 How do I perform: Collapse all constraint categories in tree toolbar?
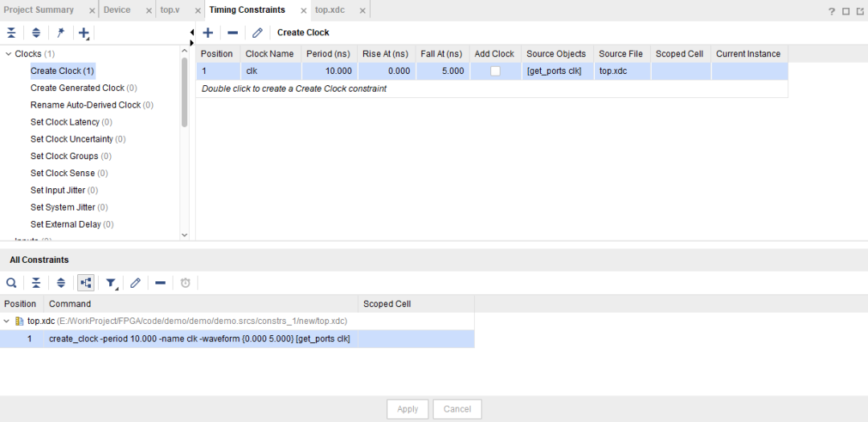coord(11,33)
